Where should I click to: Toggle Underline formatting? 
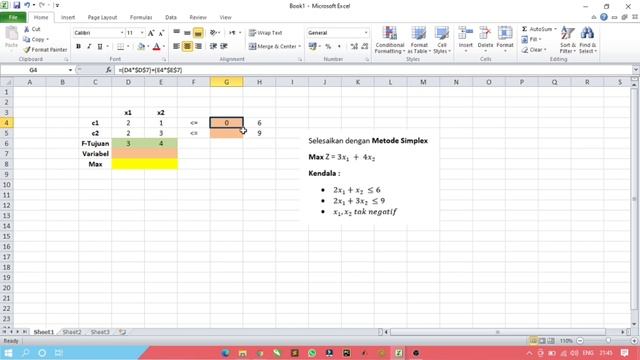pyautogui.click(x=100, y=47)
